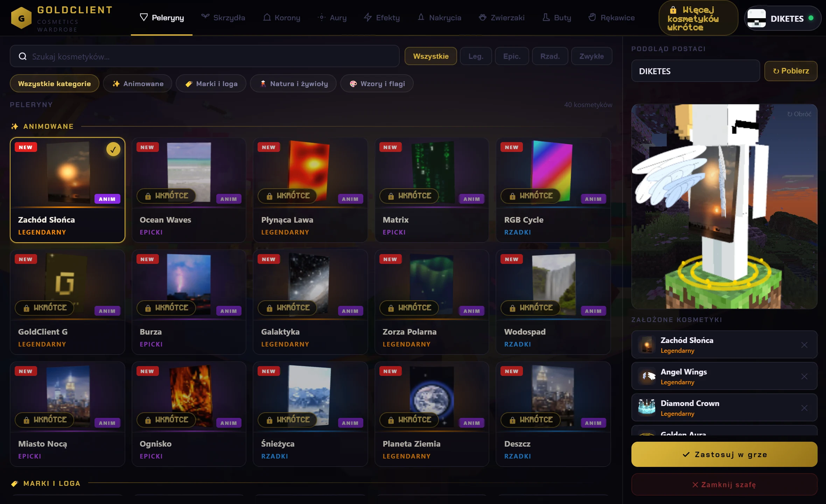Click the Obróć rotate preview control
The width and height of the screenshot is (826, 504).
coord(799,114)
